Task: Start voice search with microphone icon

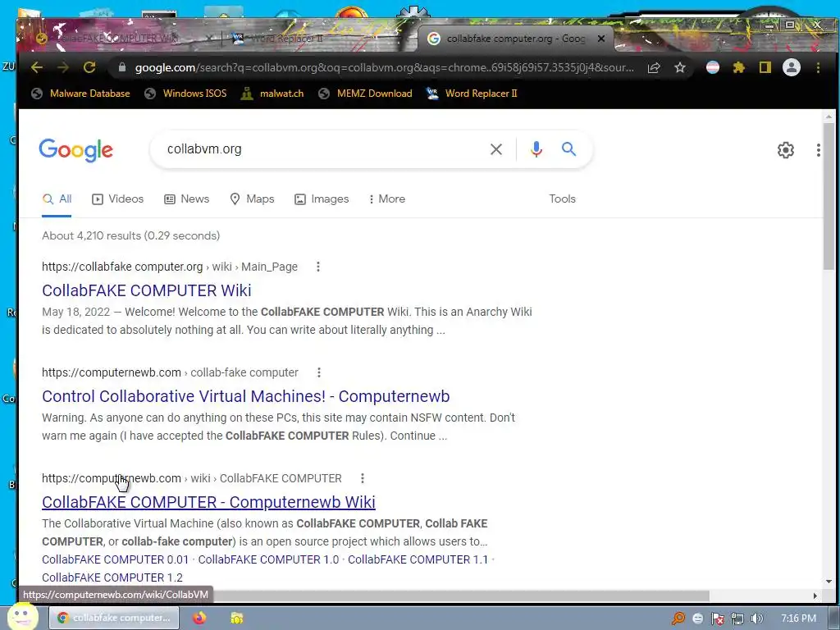Action: 536,149
